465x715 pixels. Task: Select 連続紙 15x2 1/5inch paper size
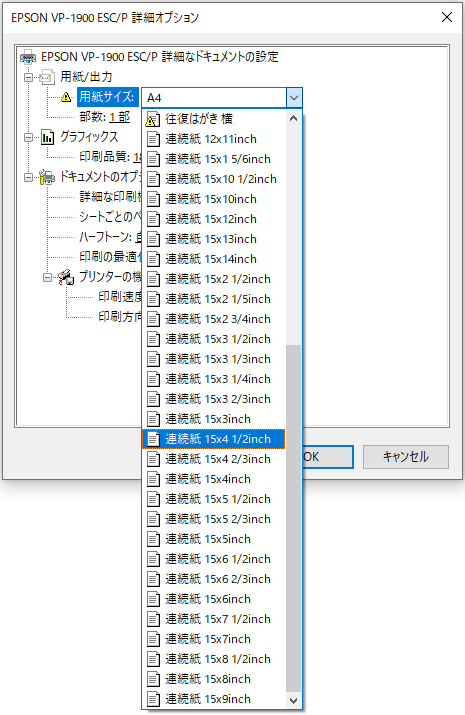tap(213, 299)
